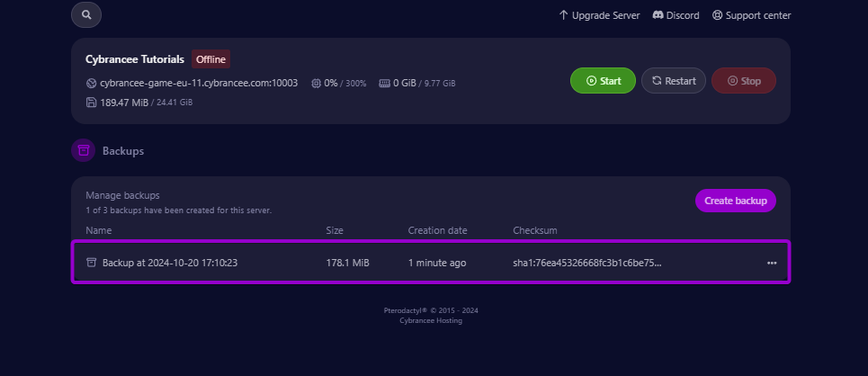Click the Checksum column header
The width and height of the screenshot is (868, 376).
pyautogui.click(x=535, y=230)
